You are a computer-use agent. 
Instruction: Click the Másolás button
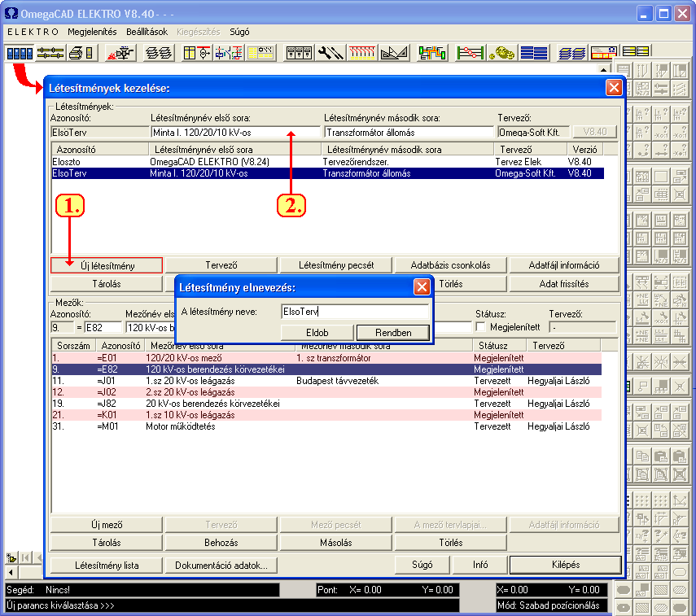click(336, 542)
